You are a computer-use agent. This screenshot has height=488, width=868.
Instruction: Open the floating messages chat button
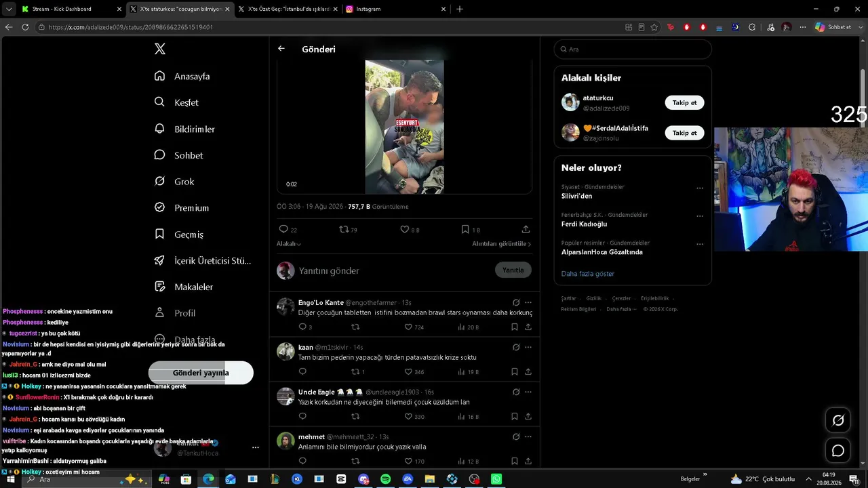(838, 451)
